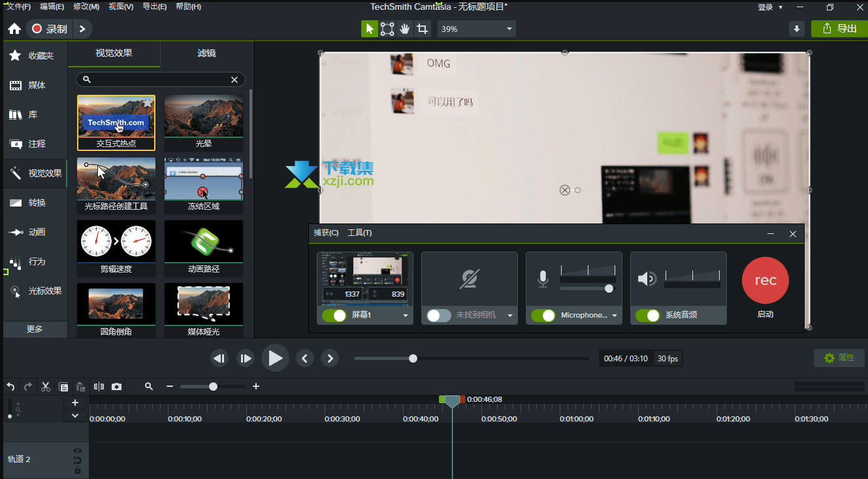Hide 轨道 2 with the eye icon
This screenshot has width=868, height=479.
(78, 451)
